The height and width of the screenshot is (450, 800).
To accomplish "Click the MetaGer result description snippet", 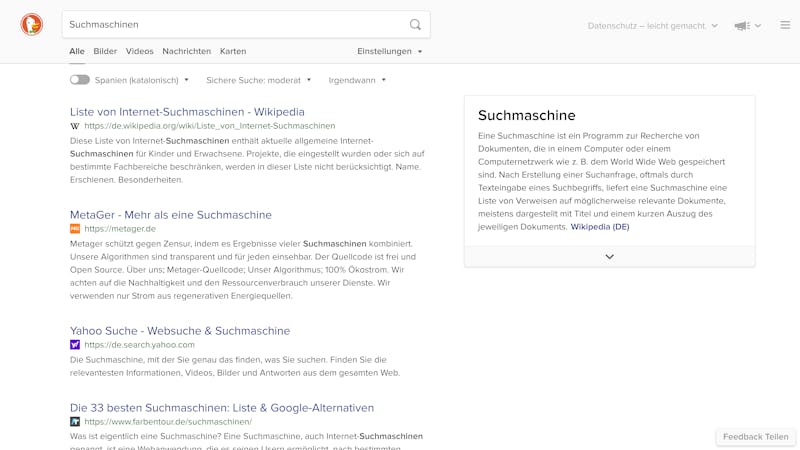I will pos(243,270).
